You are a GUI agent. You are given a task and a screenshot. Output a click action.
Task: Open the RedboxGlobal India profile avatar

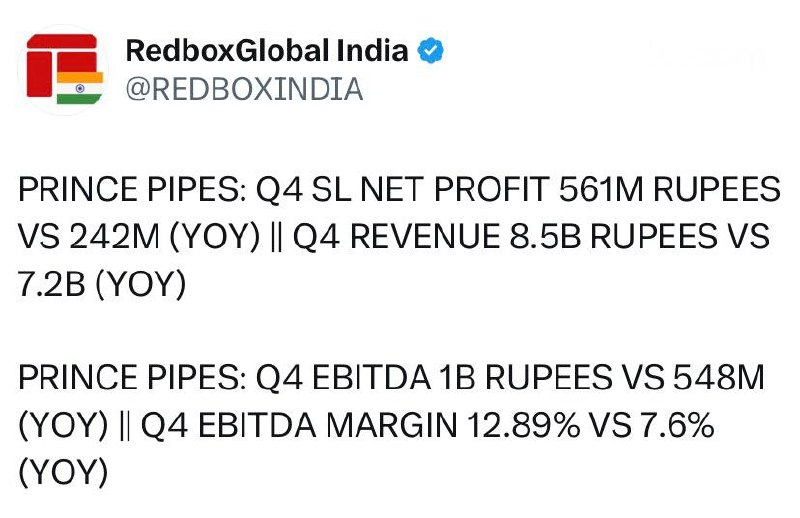click(63, 69)
